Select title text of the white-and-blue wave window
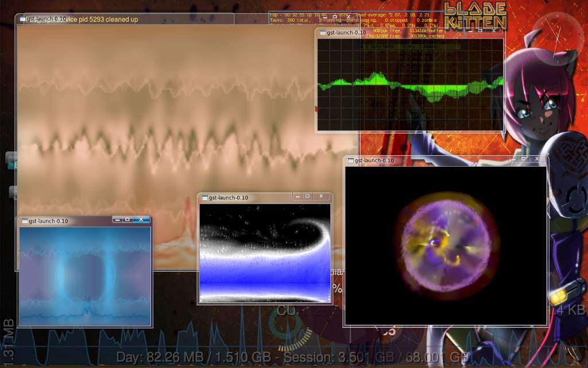 pyautogui.click(x=229, y=198)
